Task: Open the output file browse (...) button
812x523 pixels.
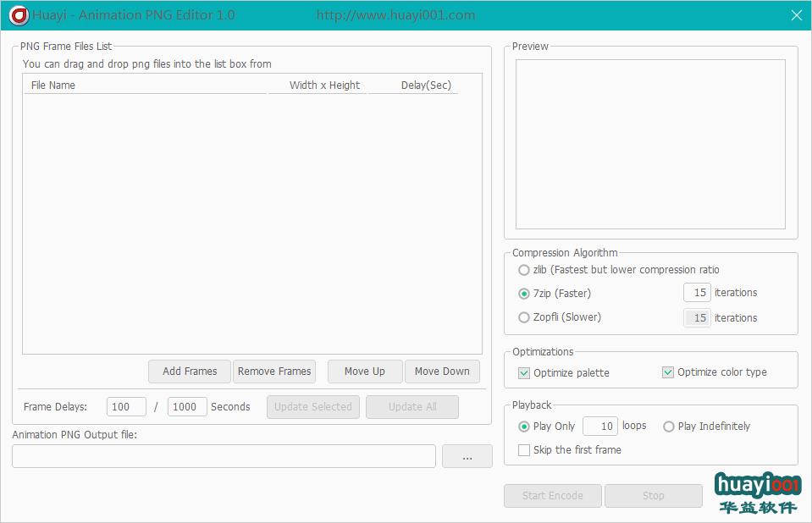Action: coord(467,456)
